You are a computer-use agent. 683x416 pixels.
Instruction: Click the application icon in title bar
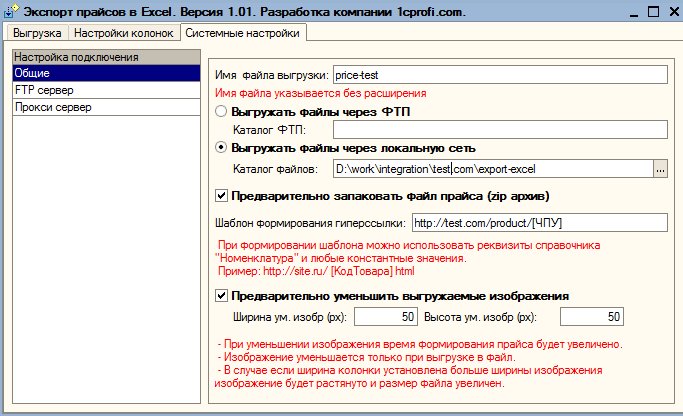pyautogui.click(x=11, y=11)
